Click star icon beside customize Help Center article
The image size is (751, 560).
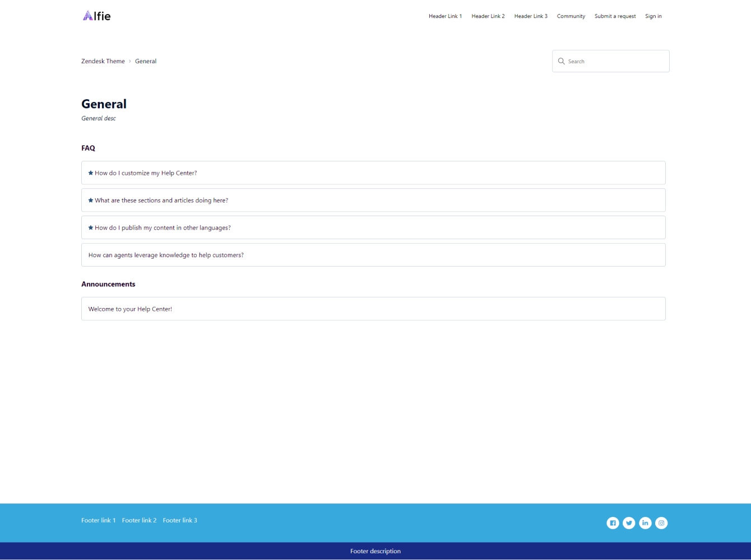(x=91, y=173)
